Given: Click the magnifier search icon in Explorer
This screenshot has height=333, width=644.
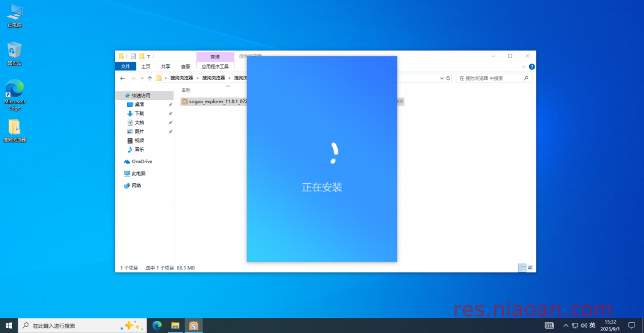Looking at the screenshot, I should click(526, 78).
